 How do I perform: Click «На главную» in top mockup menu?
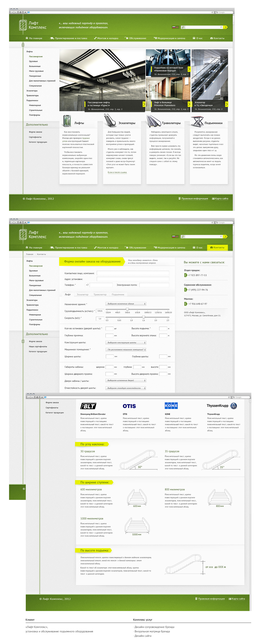[34, 38]
